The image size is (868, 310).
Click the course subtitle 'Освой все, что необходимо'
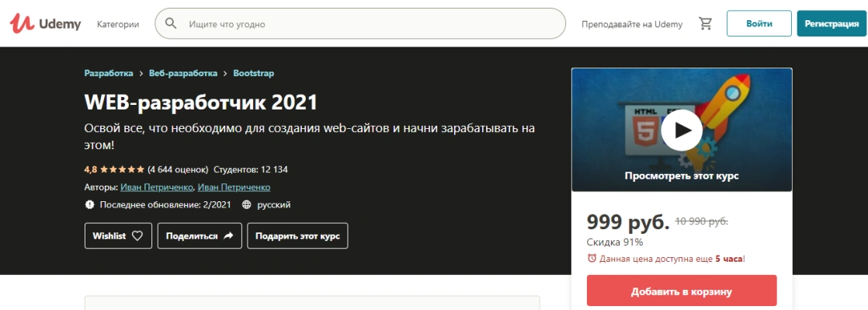(x=310, y=136)
